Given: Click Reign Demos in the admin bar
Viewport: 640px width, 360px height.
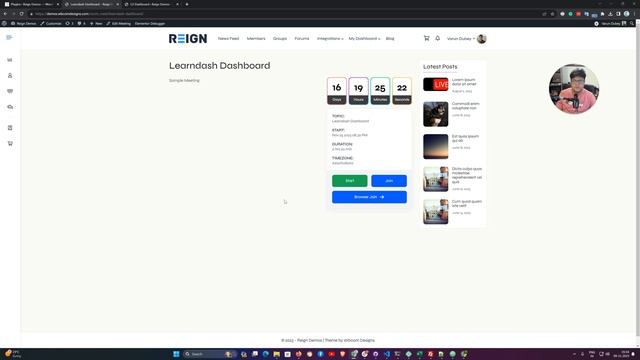Looking at the screenshot, I should pyautogui.click(x=24, y=24).
